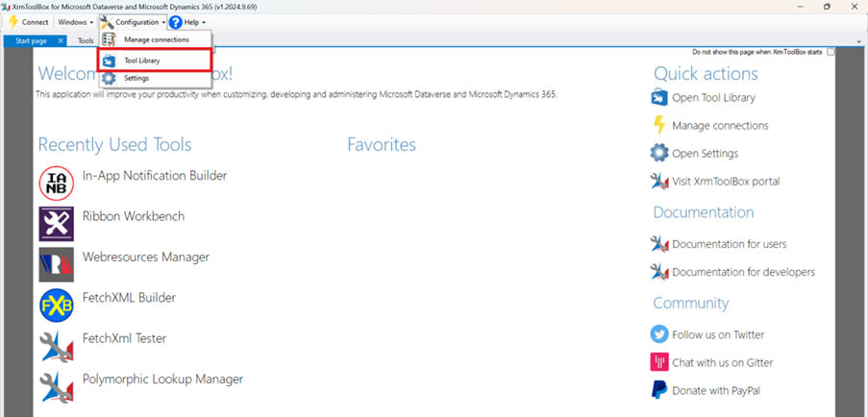
Task: Select the FetchXml Tester tool icon
Action: click(x=57, y=346)
